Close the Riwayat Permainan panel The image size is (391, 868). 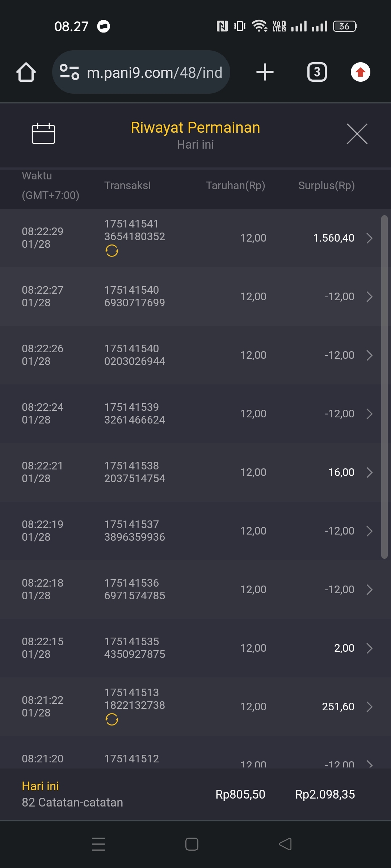[x=357, y=134]
